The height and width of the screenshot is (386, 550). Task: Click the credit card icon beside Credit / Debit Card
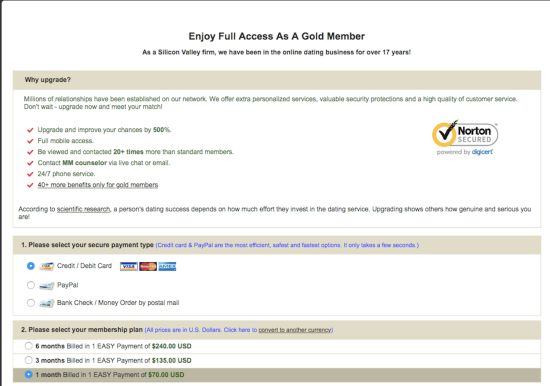46,266
